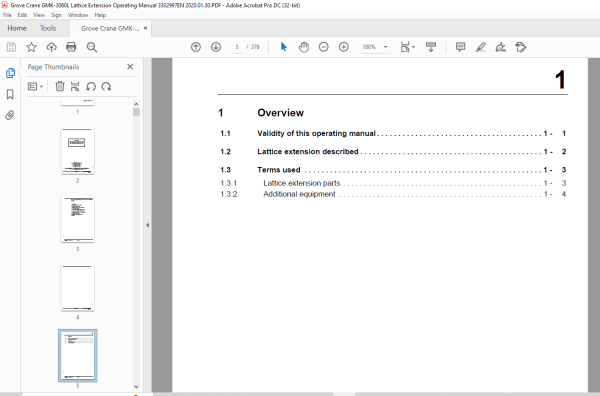Image resolution: width=600 pixels, height=396 pixels.
Task: Upload file to cloud icon
Action: coord(51,47)
